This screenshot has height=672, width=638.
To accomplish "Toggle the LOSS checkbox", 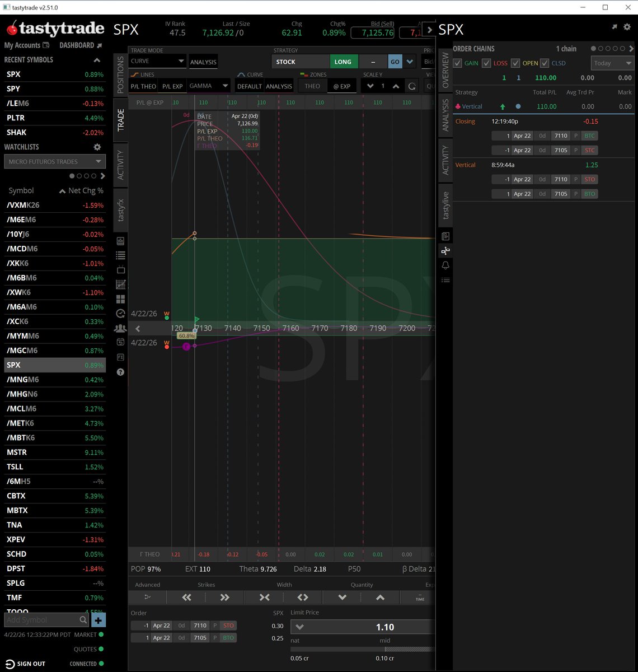I will point(486,63).
